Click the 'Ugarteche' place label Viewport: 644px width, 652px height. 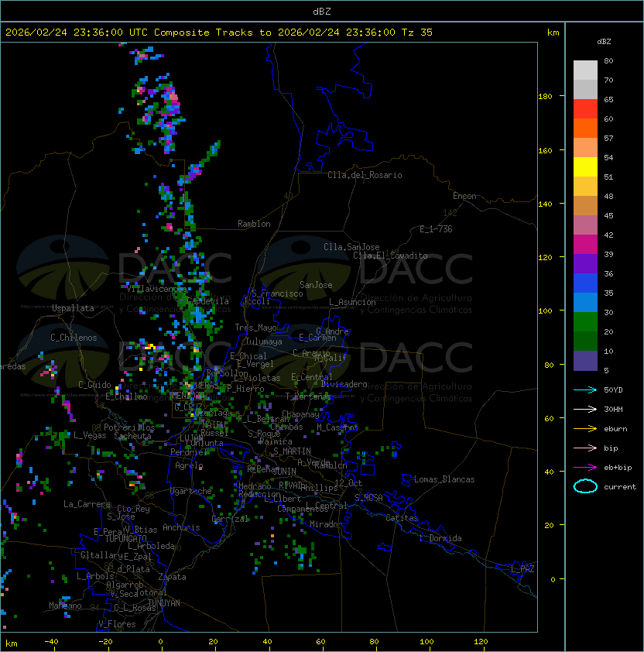click(x=191, y=491)
